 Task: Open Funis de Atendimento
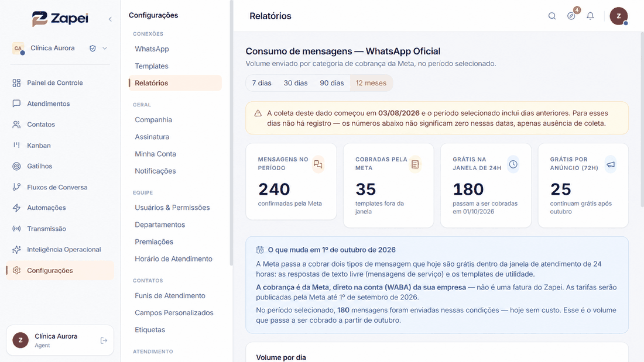tap(170, 295)
